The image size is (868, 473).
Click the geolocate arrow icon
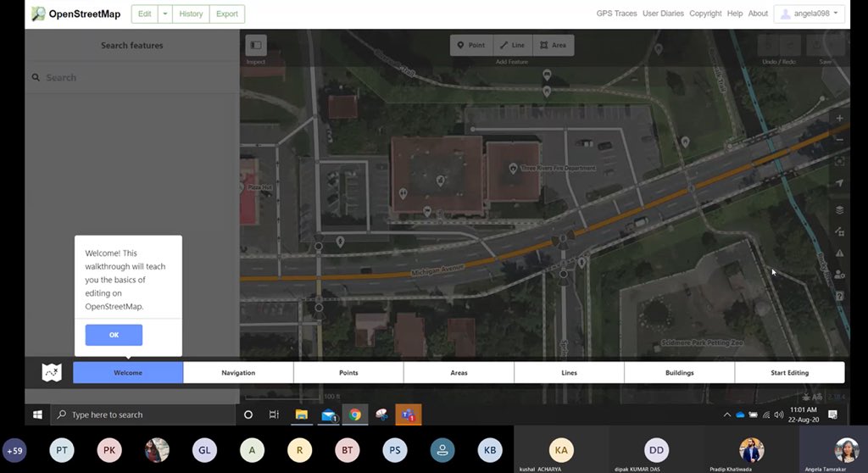coord(840,183)
